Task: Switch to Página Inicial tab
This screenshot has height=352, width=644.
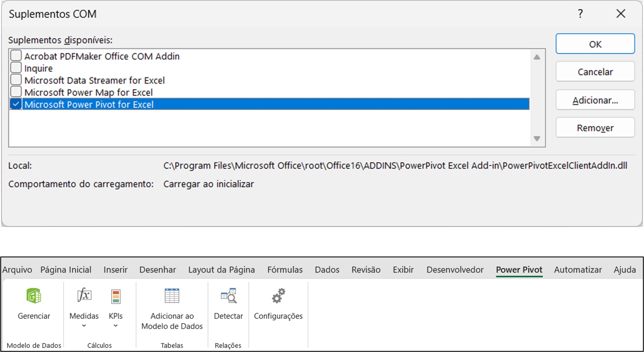Action: [x=66, y=270]
